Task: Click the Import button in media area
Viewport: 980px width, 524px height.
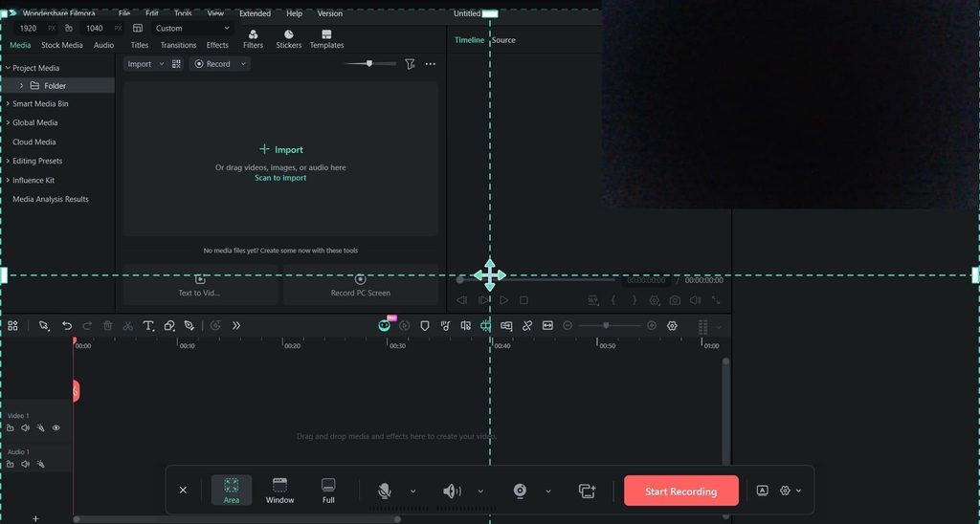Action: click(280, 149)
